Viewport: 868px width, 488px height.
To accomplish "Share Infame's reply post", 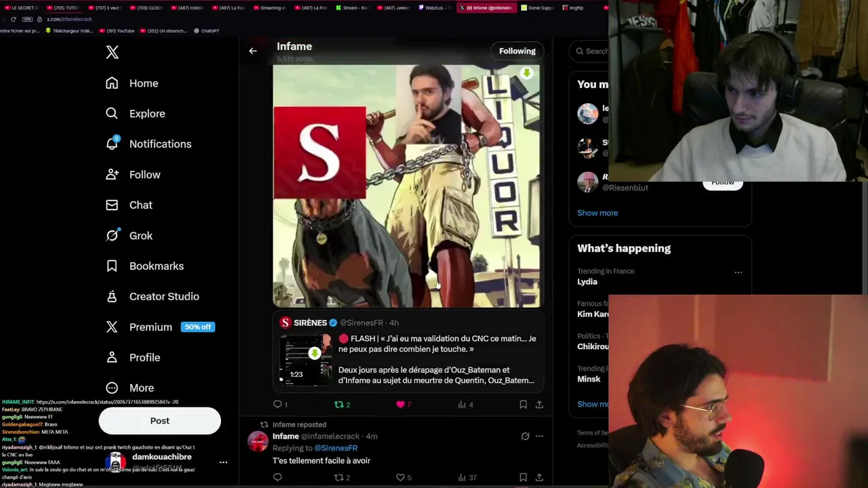I will [539, 478].
